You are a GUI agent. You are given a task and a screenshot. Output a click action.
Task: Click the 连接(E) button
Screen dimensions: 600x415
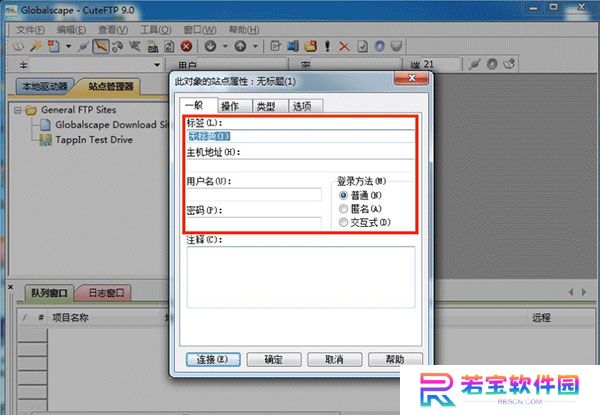pyautogui.click(x=213, y=360)
